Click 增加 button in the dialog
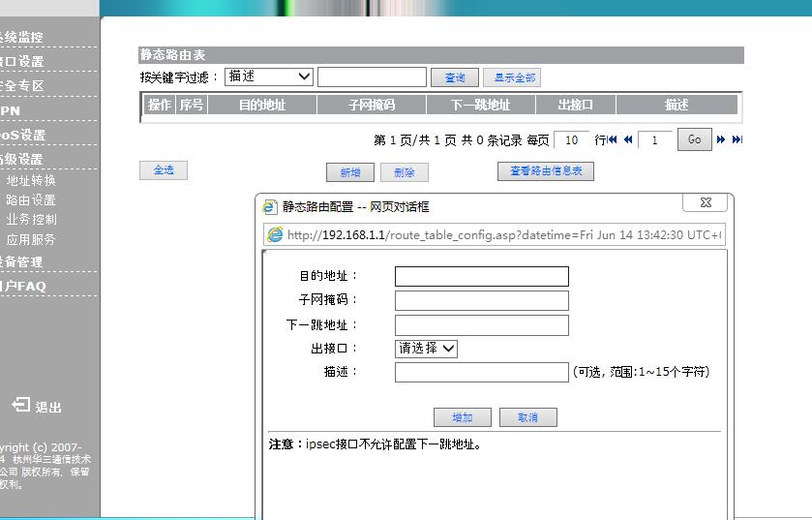Viewport: 812px width, 520px height. [x=462, y=417]
